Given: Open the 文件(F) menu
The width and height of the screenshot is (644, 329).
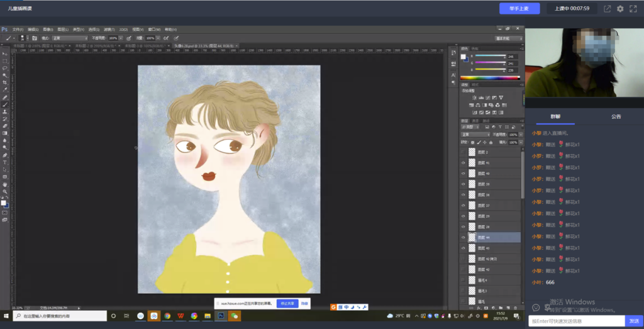Looking at the screenshot, I should (x=18, y=30).
